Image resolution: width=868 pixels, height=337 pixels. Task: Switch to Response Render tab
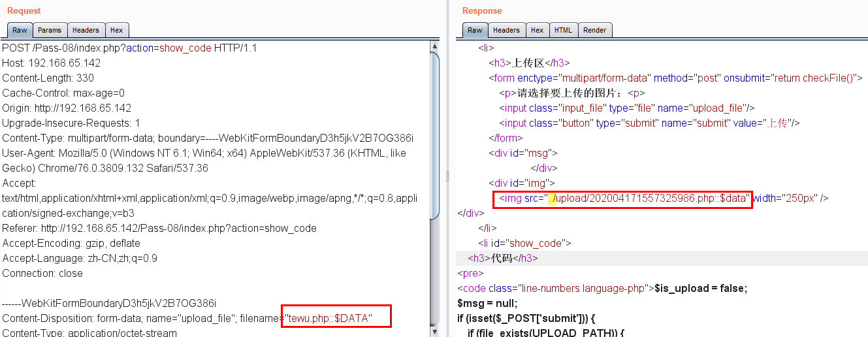click(x=594, y=30)
